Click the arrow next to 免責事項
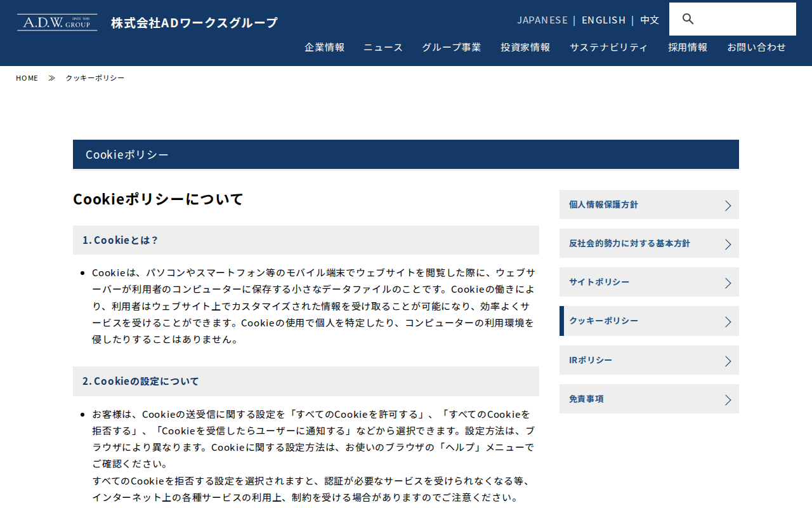Image resolution: width=812 pixels, height=508 pixels. [x=728, y=399]
